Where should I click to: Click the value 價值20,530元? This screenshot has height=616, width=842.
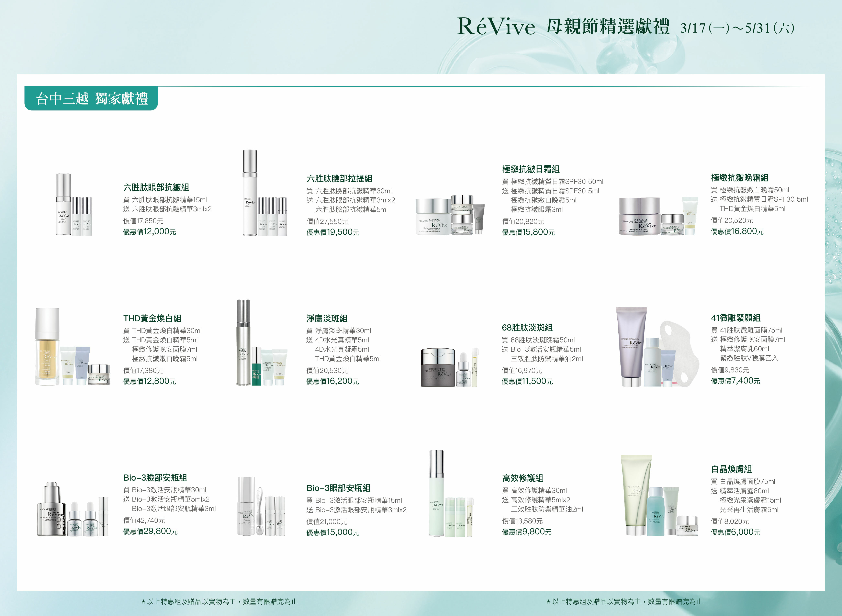(x=327, y=371)
